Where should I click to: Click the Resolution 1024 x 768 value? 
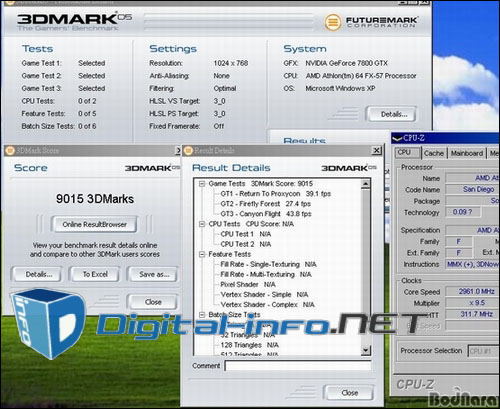pos(231,63)
